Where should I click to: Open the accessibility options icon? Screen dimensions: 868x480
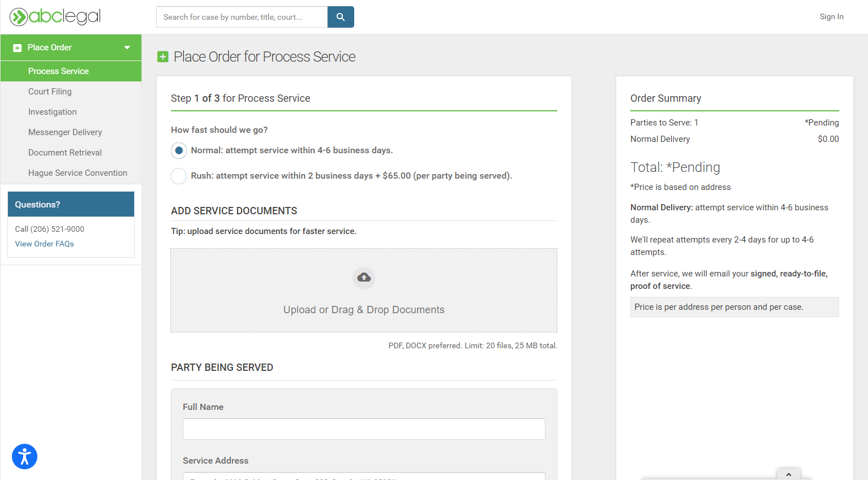click(x=24, y=457)
